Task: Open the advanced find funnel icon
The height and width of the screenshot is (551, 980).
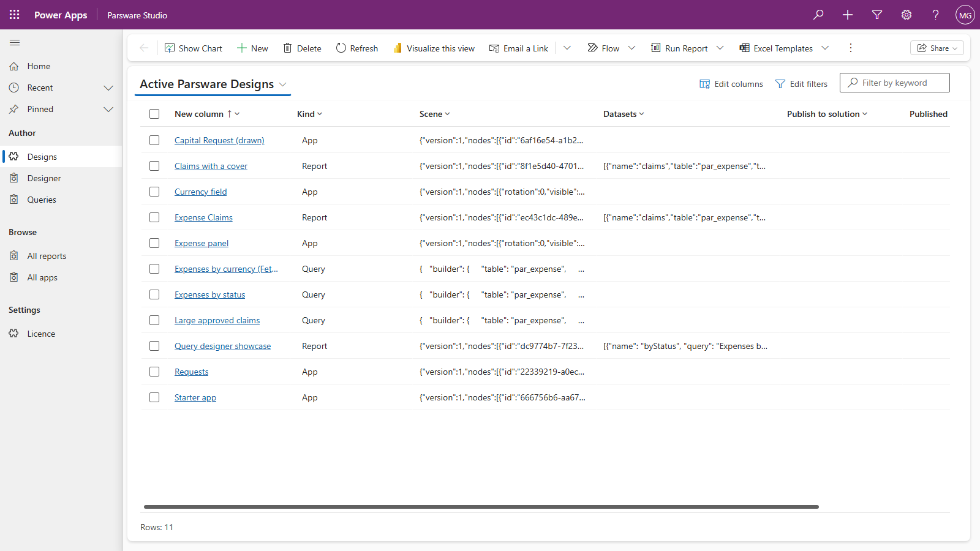Action: (877, 15)
